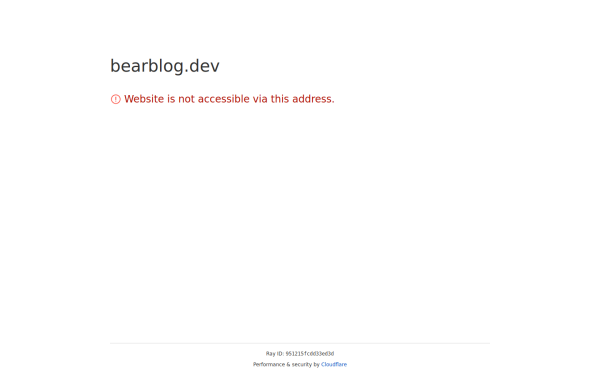Click the red error warning icon

point(116,99)
